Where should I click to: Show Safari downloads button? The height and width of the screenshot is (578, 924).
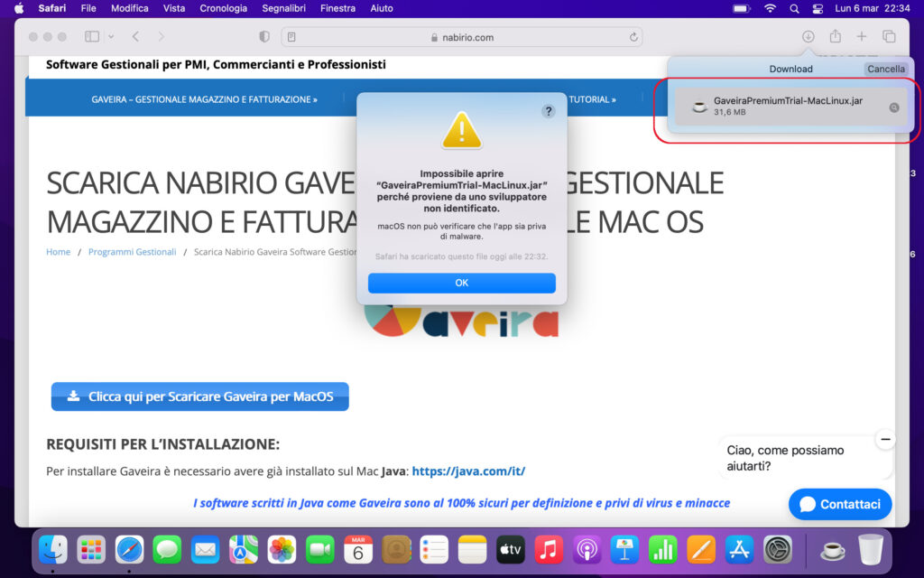click(808, 36)
